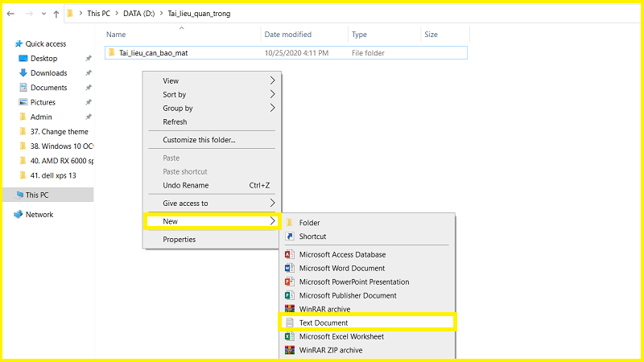Create a new Text Document
Viewport: 644px width, 362px height.
(x=368, y=323)
